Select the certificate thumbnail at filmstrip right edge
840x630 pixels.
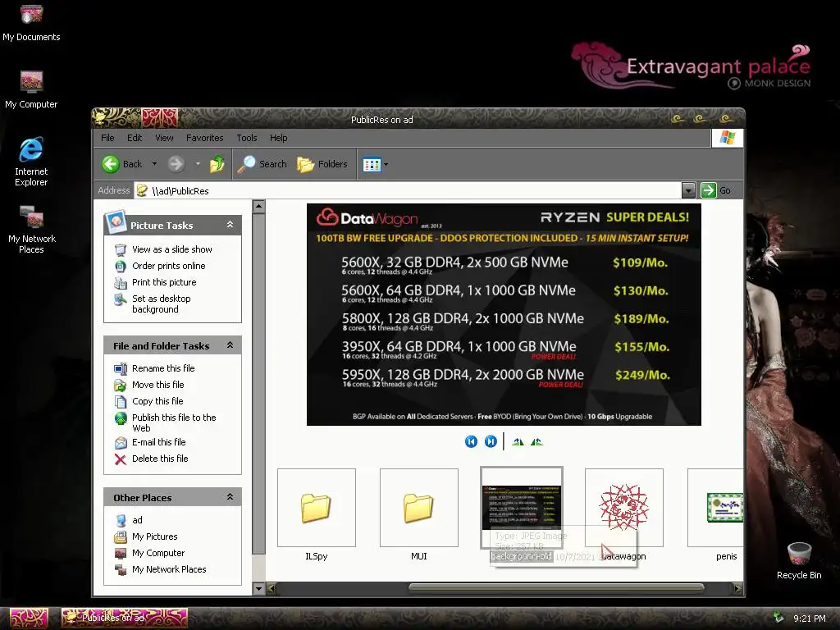pos(715,508)
